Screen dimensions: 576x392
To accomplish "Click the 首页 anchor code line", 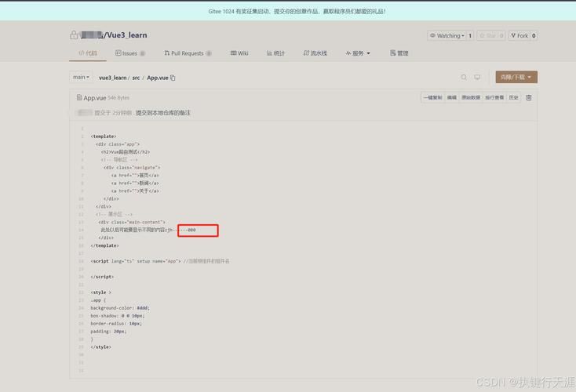I will pyautogui.click(x=135, y=175).
